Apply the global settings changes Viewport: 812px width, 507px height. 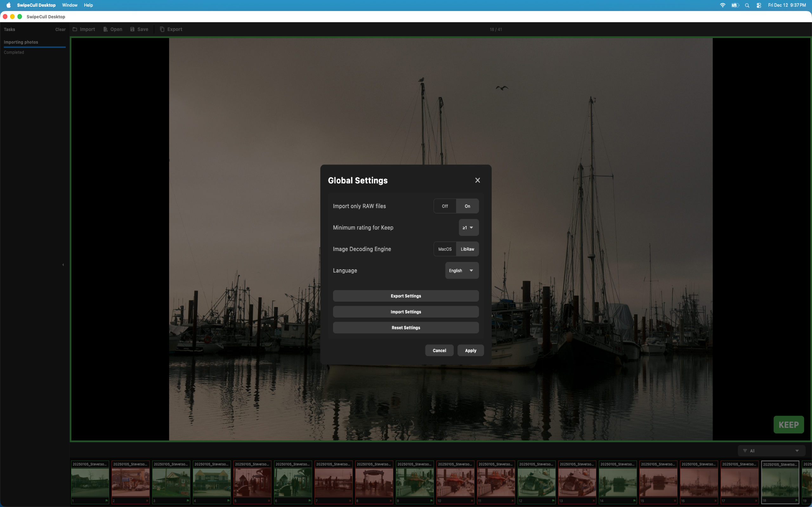(470, 350)
